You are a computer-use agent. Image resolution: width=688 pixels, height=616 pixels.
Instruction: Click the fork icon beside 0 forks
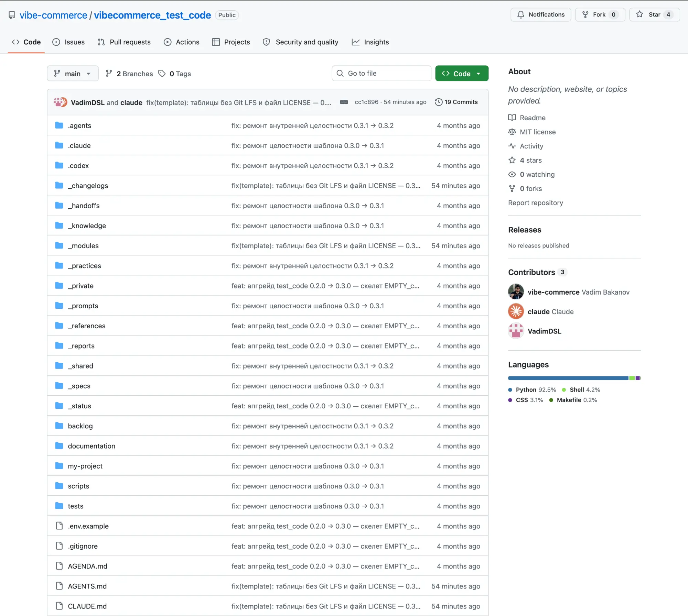point(512,188)
